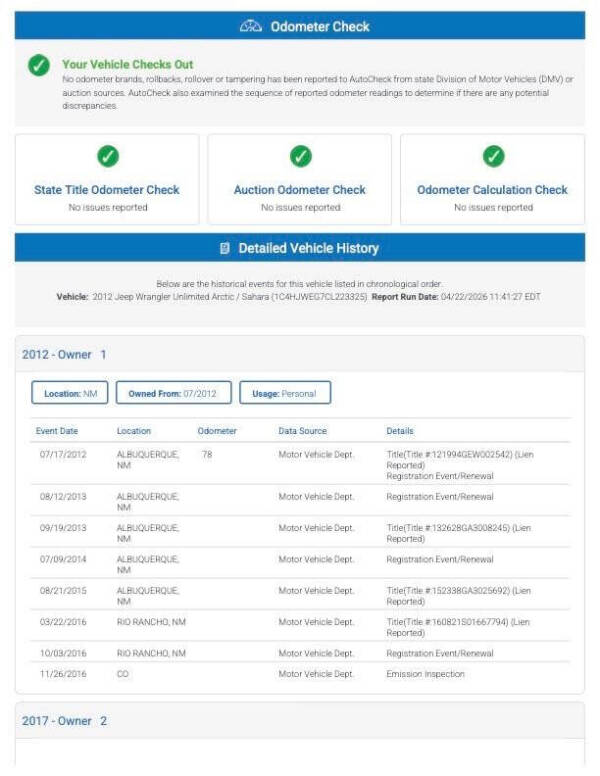Select the Data Source column header
Image resolution: width=600 pixels, height=776 pixels.
(x=302, y=431)
